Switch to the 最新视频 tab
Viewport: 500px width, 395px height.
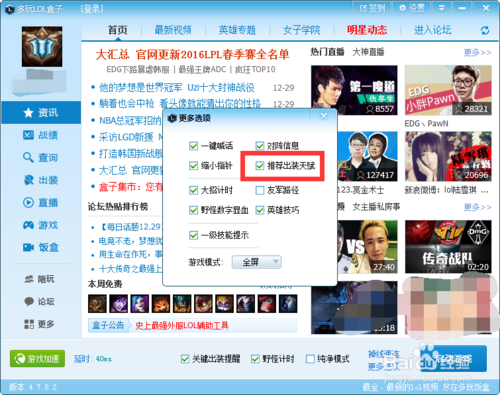[173, 30]
